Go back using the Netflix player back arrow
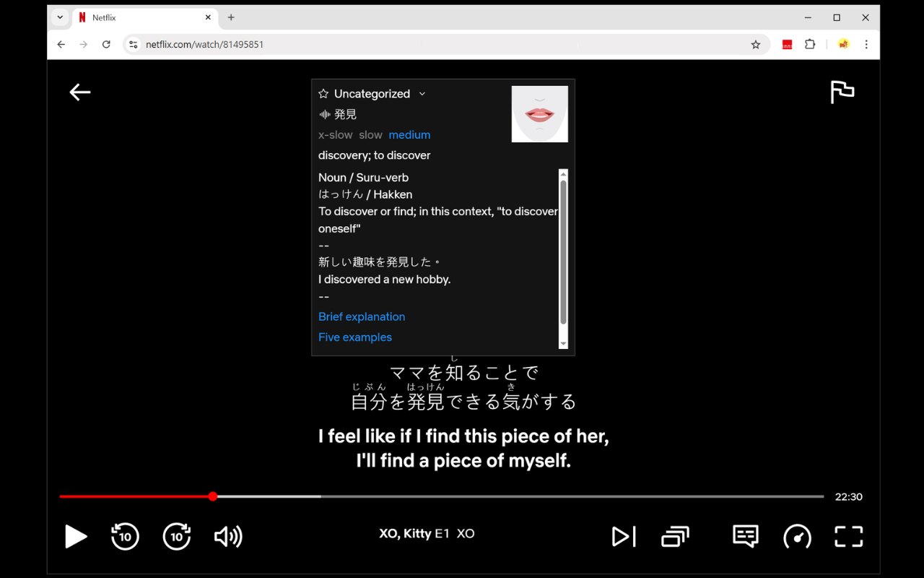The height and width of the screenshot is (578, 924). coord(80,92)
